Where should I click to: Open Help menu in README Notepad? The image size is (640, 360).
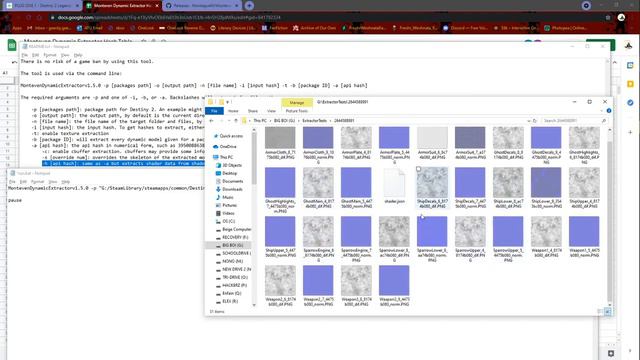(x=78, y=55)
